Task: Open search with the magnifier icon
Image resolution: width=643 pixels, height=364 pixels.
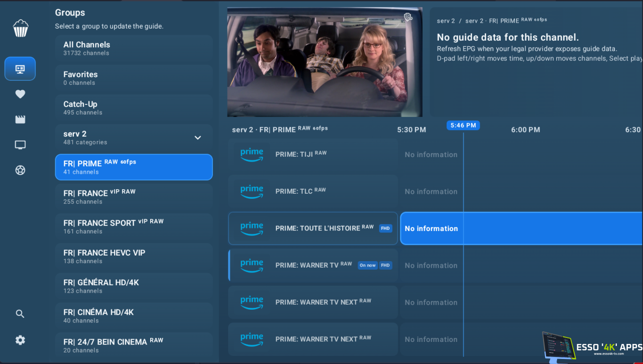Action: click(x=20, y=314)
